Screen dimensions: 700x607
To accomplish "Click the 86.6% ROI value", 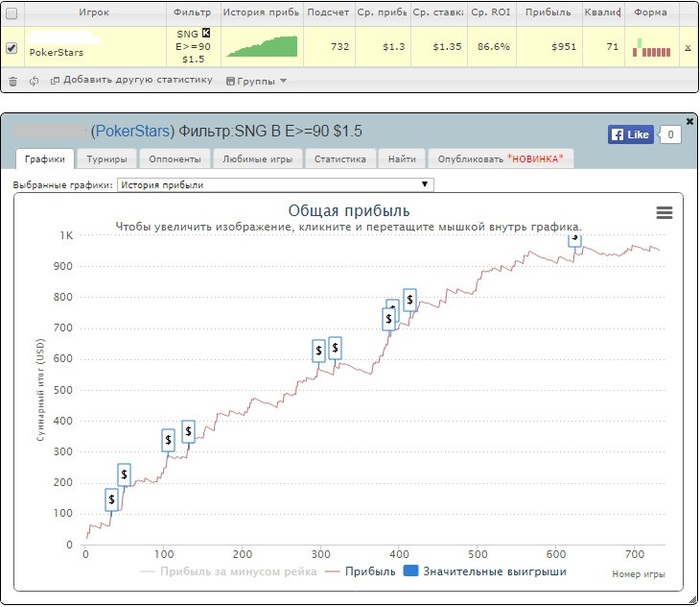I will coord(493,47).
